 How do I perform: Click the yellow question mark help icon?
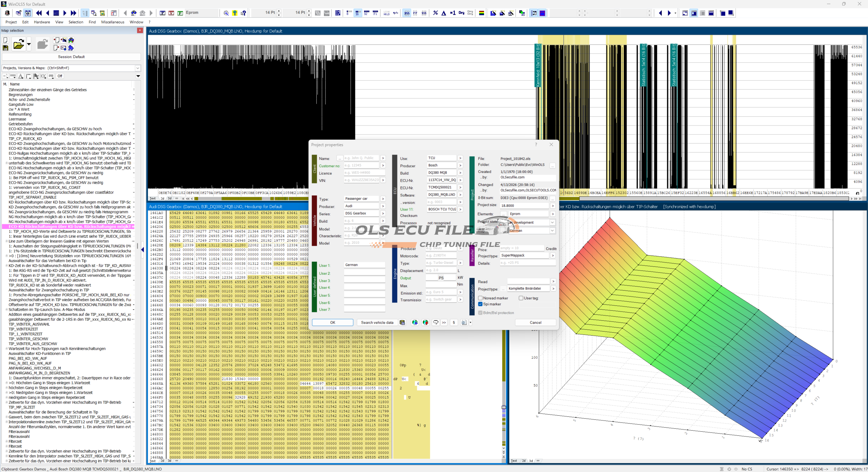pyautogui.click(x=235, y=13)
